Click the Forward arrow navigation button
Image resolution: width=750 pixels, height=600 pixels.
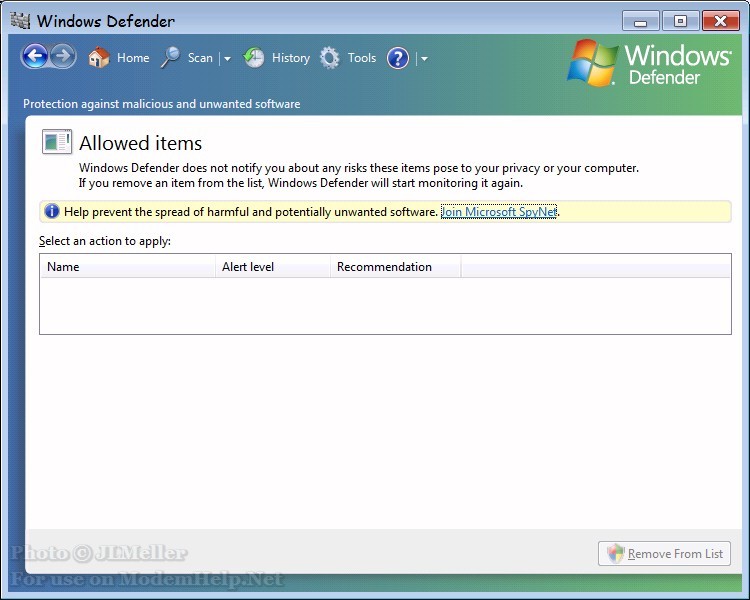coord(63,56)
